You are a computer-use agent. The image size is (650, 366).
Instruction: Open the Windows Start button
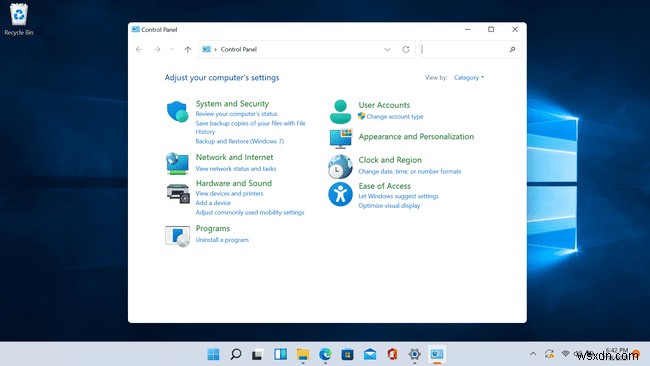coord(213,354)
